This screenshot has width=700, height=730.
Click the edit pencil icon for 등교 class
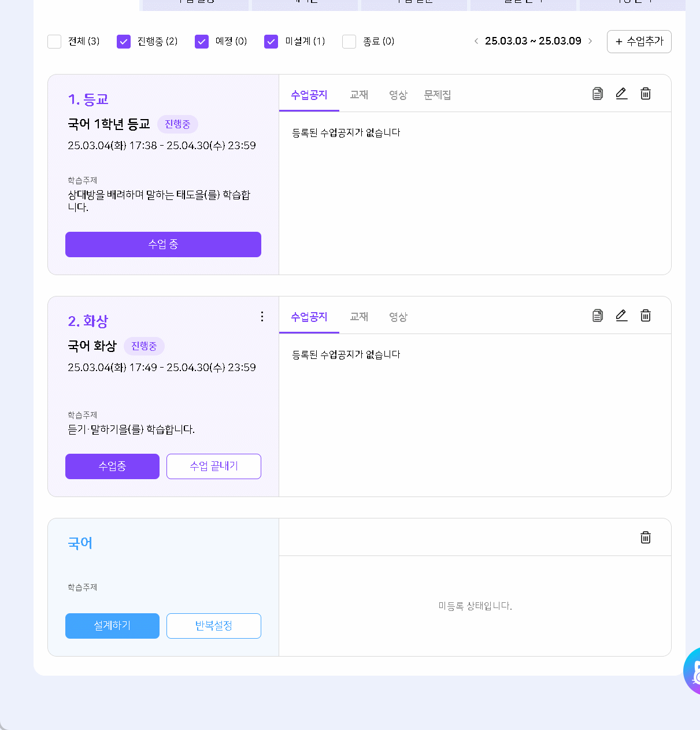click(x=621, y=94)
